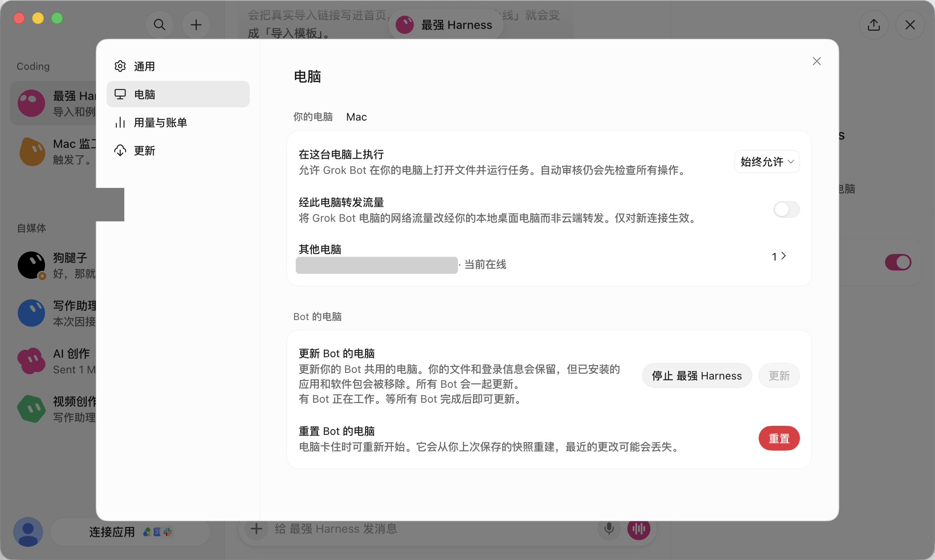Click the gear icon beside 通用
The width and height of the screenshot is (935, 560).
[x=120, y=66]
